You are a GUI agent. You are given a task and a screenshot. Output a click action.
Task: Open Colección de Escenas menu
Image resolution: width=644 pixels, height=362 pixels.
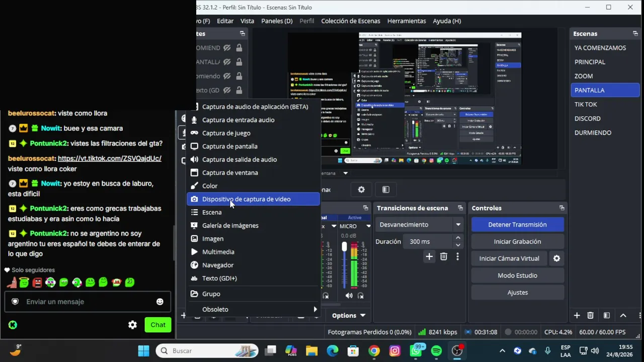point(351,21)
